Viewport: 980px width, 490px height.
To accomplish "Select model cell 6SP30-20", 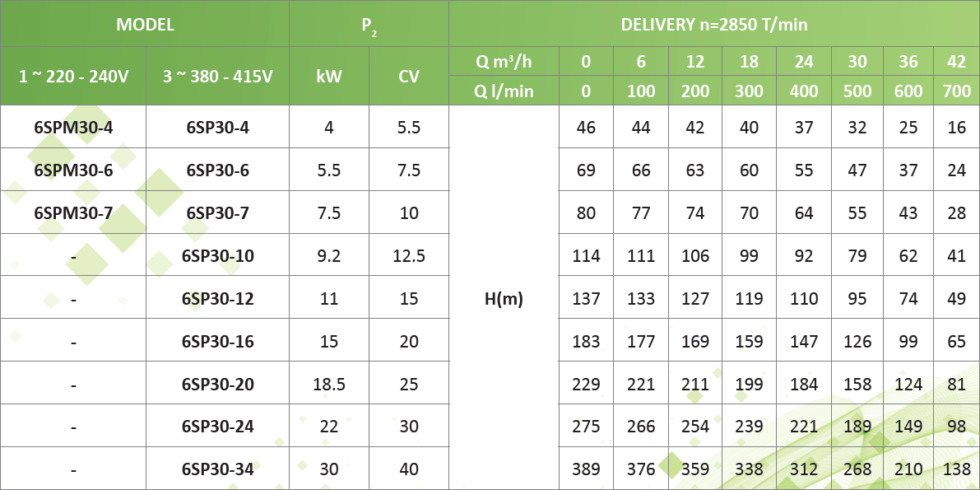I will [x=217, y=385].
